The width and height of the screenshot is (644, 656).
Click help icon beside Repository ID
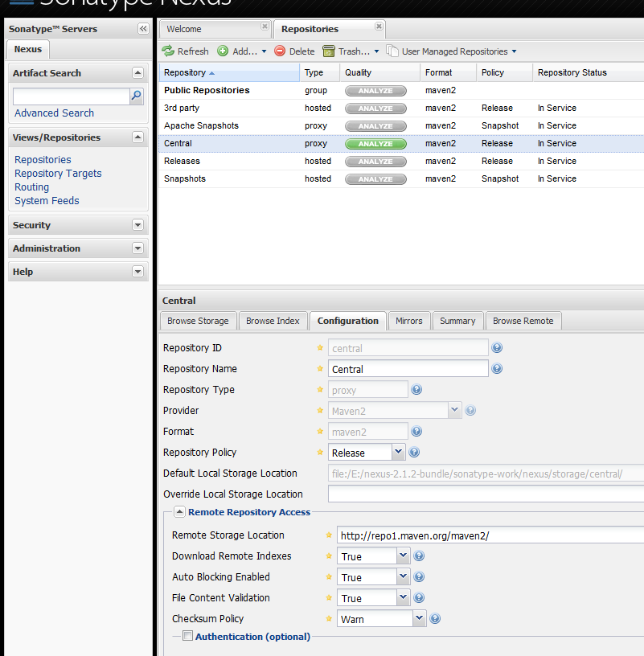coord(497,347)
